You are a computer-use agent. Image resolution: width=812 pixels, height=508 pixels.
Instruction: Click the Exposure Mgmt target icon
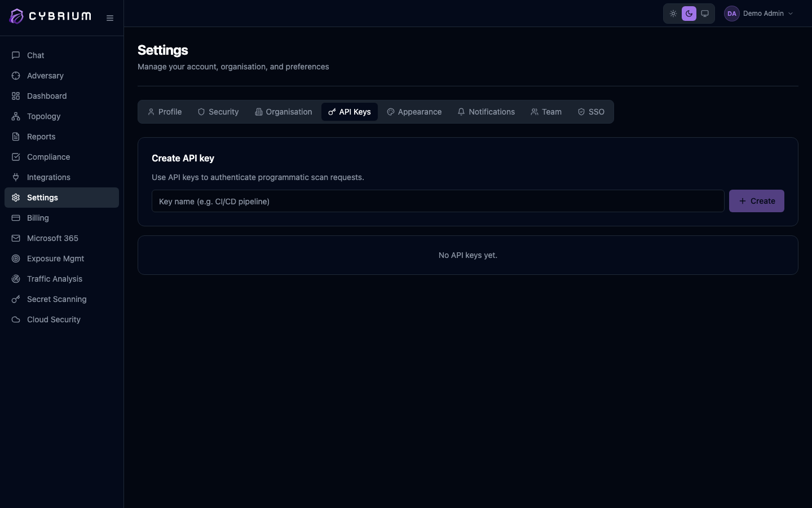[16, 259]
